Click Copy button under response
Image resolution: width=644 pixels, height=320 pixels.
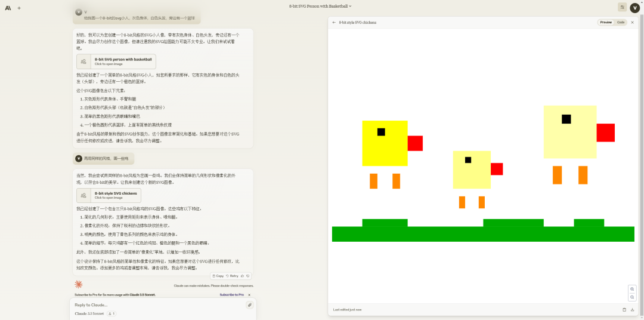pyautogui.click(x=218, y=276)
